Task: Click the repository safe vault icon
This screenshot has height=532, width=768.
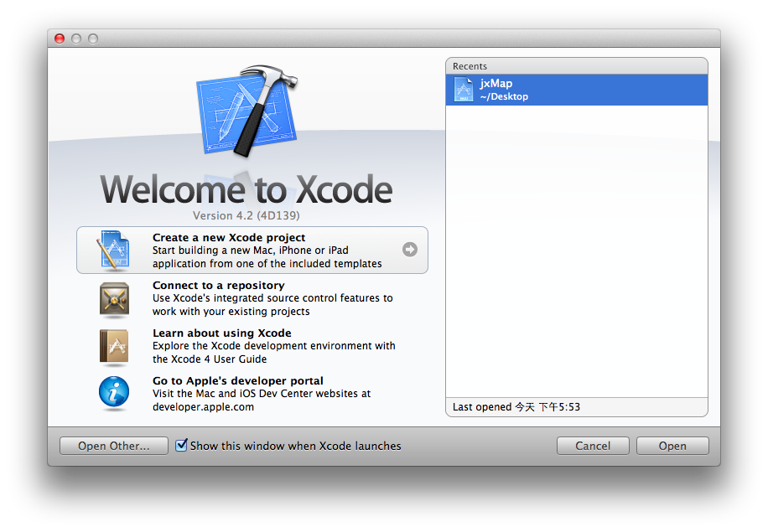Action: coord(114,298)
